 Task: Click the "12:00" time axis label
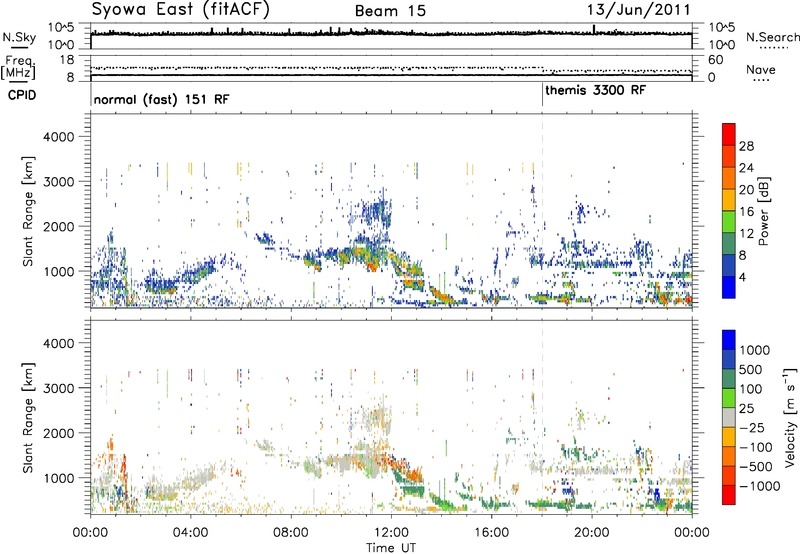[391, 532]
